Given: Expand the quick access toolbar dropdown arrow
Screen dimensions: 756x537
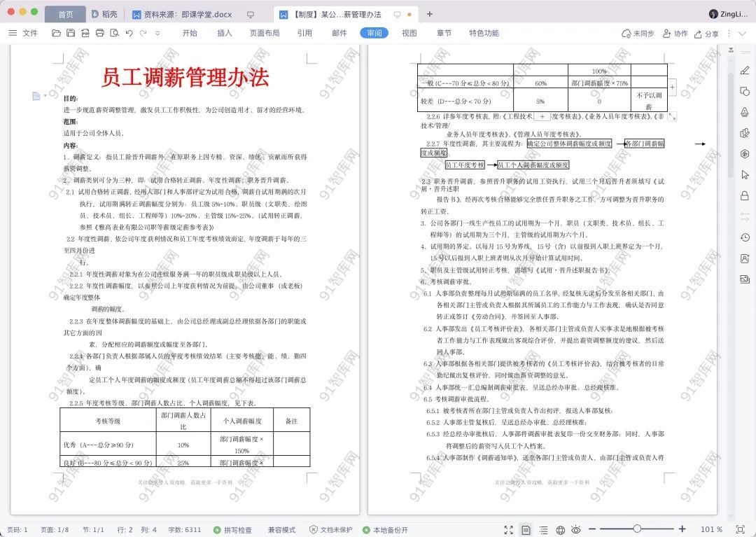Looking at the screenshot, I should (x=157, y=33).
